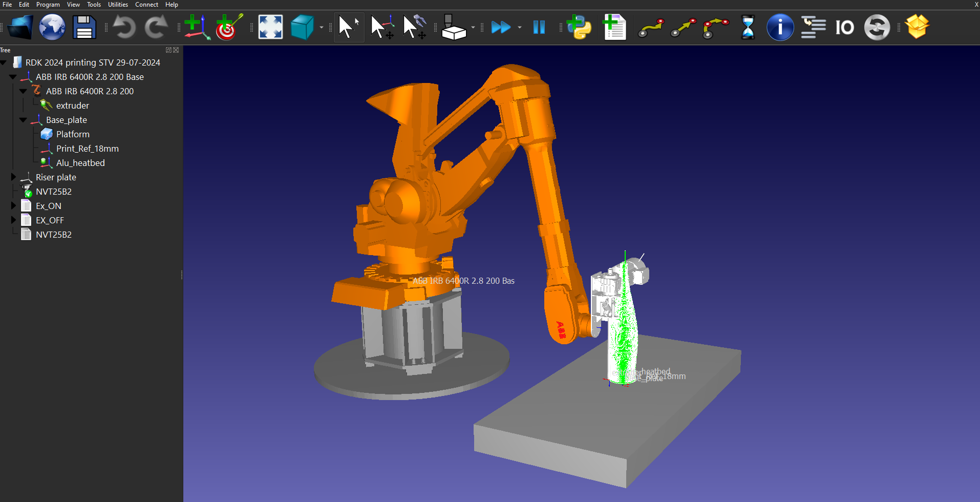980x502 pixels.
Task: Click the blue info message icon
Action: coord(780,27)
